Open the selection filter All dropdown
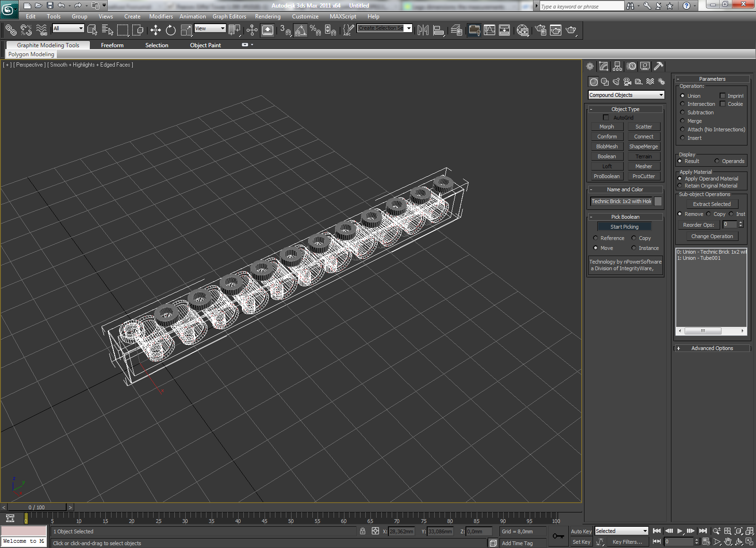 (68, 28)
